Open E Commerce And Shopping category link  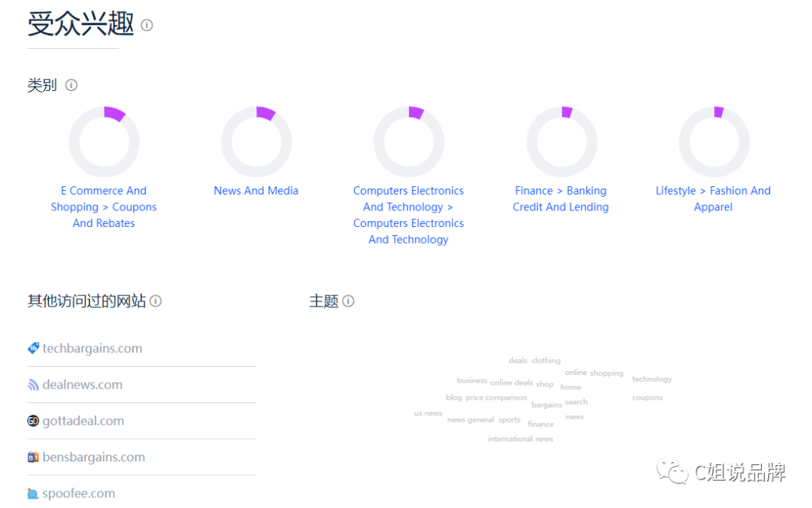[104, 207]
